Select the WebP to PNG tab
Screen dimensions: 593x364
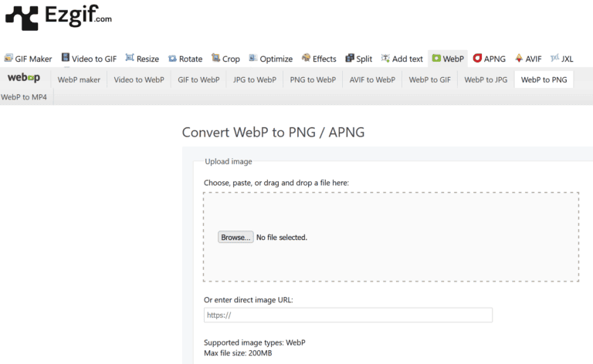click(544, 79)
